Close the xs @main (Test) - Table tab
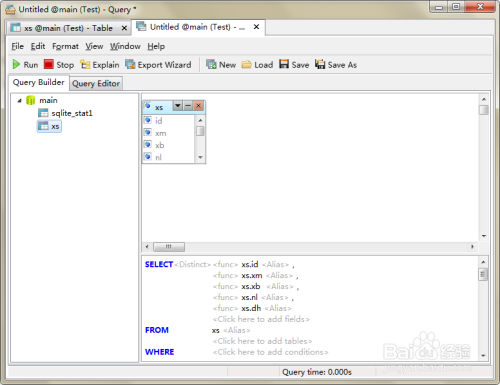 point(124,28)
